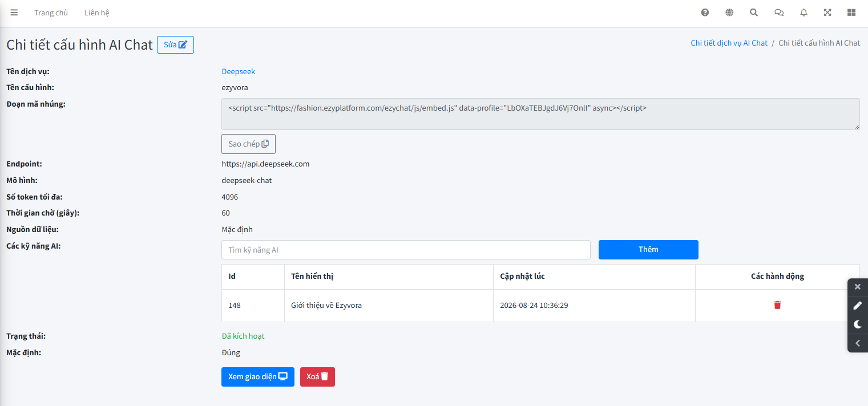Toggle fullscreen with the expand arrows icon
This screenshot has height=406, width=868.
827,13
